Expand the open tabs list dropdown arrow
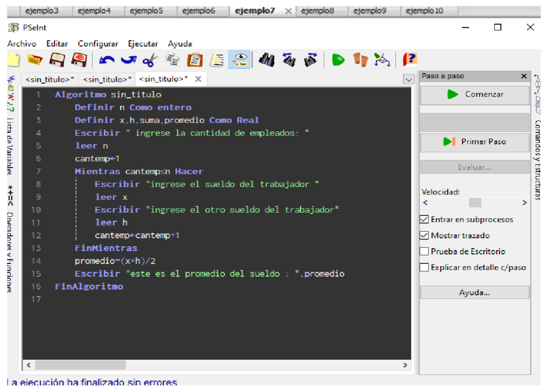This screenshot has height=392, width=555. [408, 80]
